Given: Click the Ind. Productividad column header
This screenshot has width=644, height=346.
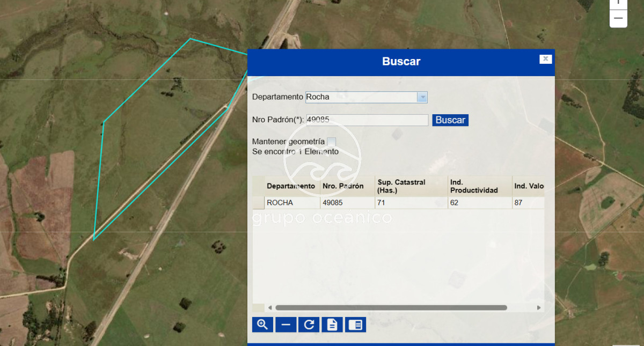Looking at the screenshot, I should tap(473, 186).
